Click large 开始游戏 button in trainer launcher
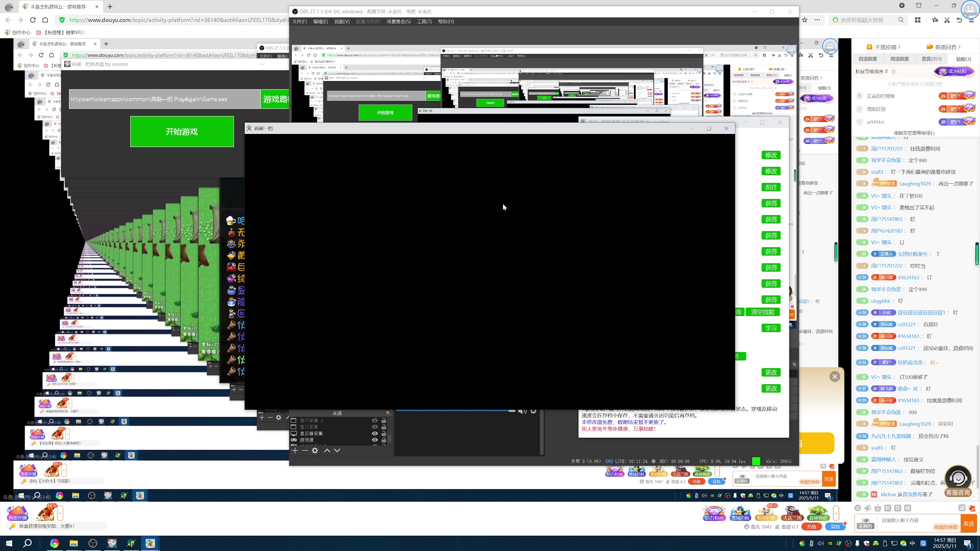 pyautogui.click(x=182, y=131)
